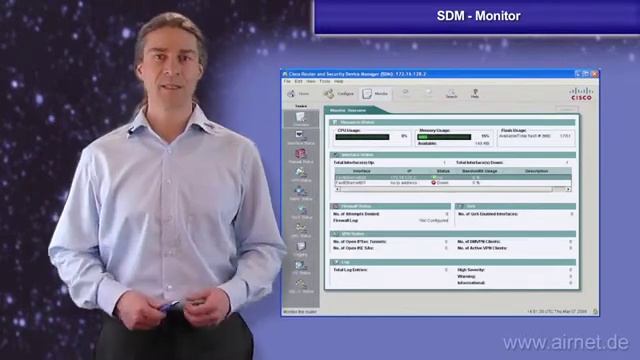Open the File menu

pos(287,81)
